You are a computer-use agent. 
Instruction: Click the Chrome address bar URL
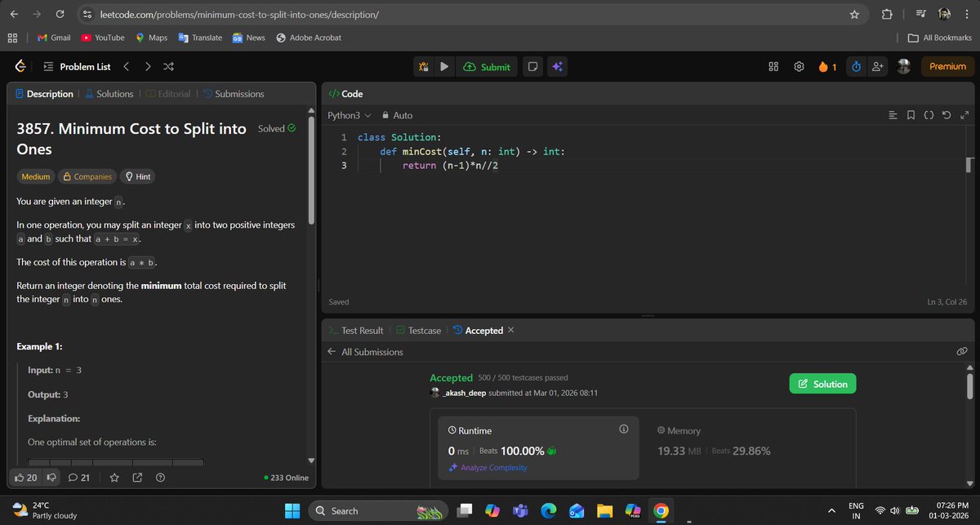click(x=239, y=15)
